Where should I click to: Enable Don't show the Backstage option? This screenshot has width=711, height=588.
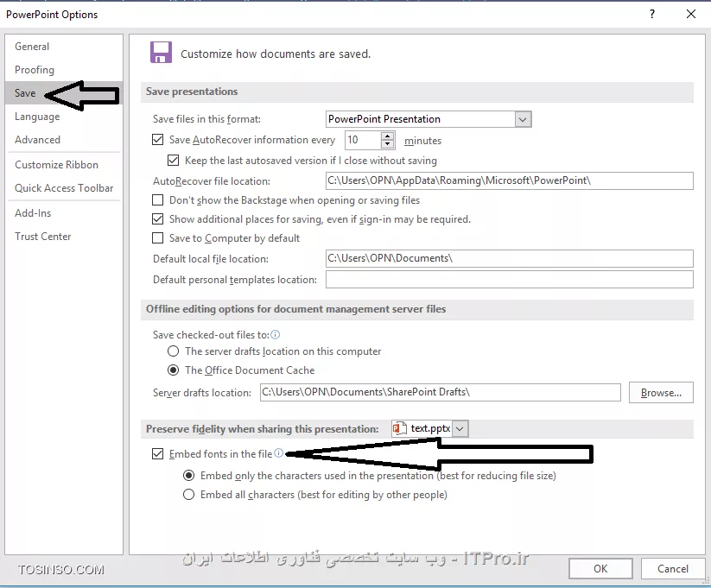click(157, 200)
